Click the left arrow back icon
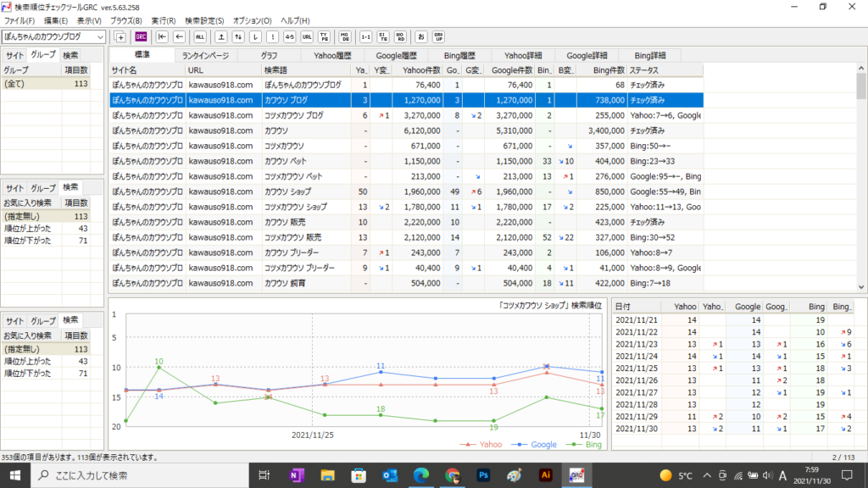Viewport: 868px width, 488px height. point(179,37)
